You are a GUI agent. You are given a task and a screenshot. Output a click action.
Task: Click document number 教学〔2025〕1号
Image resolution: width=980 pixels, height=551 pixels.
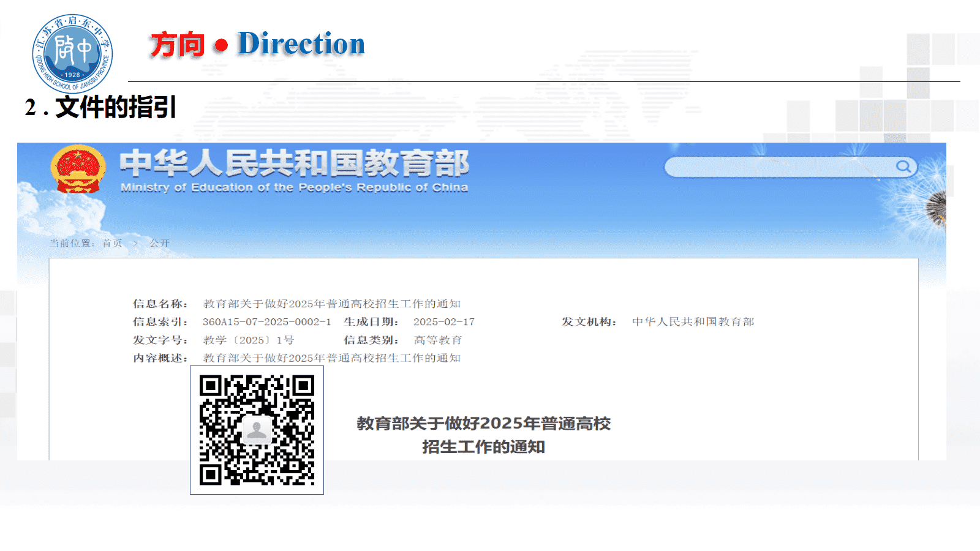(249, 340)
